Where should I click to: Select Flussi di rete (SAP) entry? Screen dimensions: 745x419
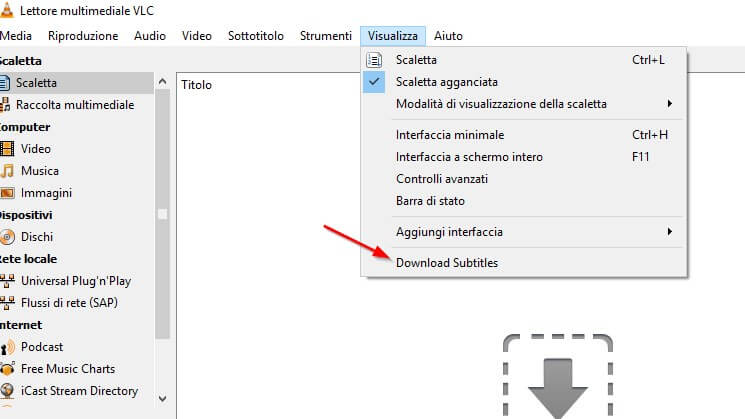tap(76, 303)
